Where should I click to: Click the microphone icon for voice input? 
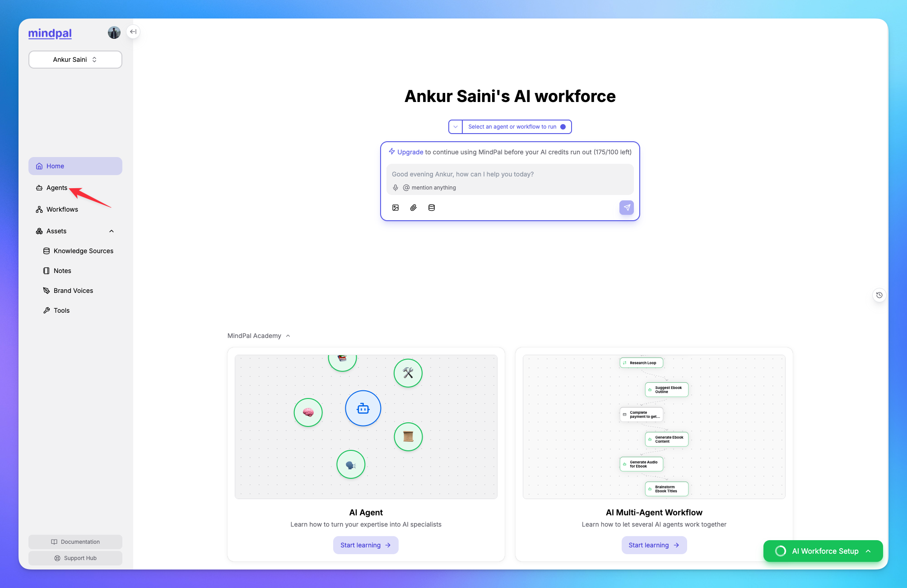click(395, 187)
